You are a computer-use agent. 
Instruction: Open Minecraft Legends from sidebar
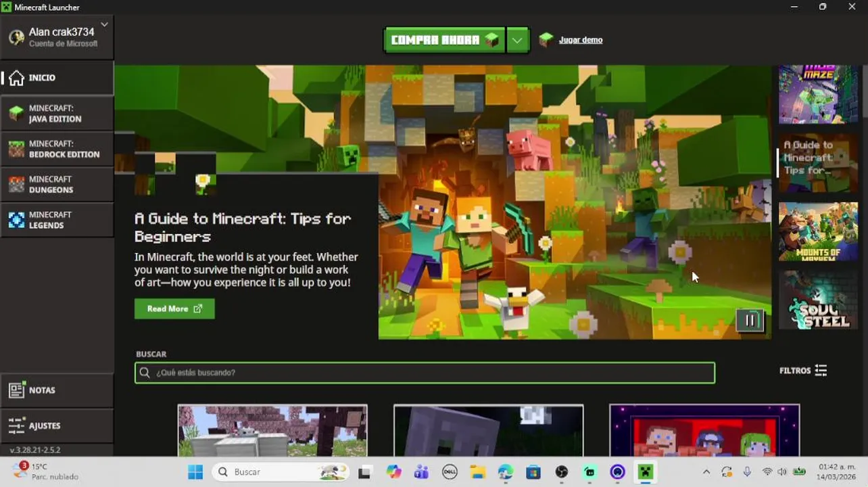pos(57,220)
